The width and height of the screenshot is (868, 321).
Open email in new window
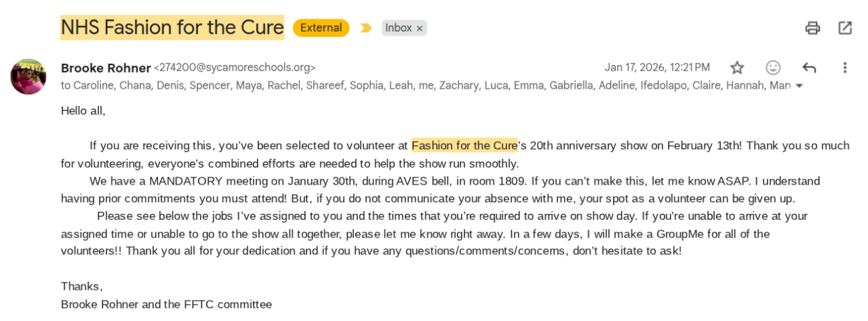[x=845, y=28]
